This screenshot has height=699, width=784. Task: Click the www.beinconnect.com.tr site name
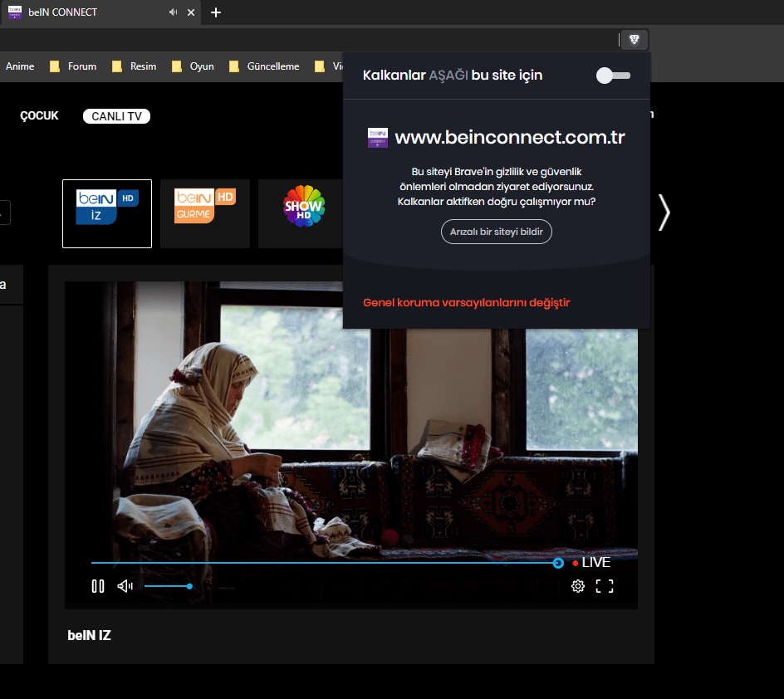click(x=510, y=138)
